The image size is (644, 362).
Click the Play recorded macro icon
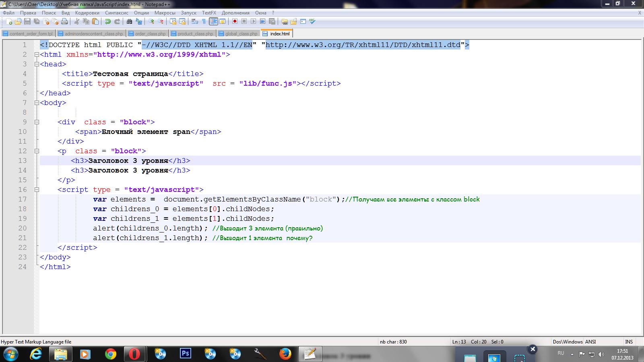pos(254,21)
